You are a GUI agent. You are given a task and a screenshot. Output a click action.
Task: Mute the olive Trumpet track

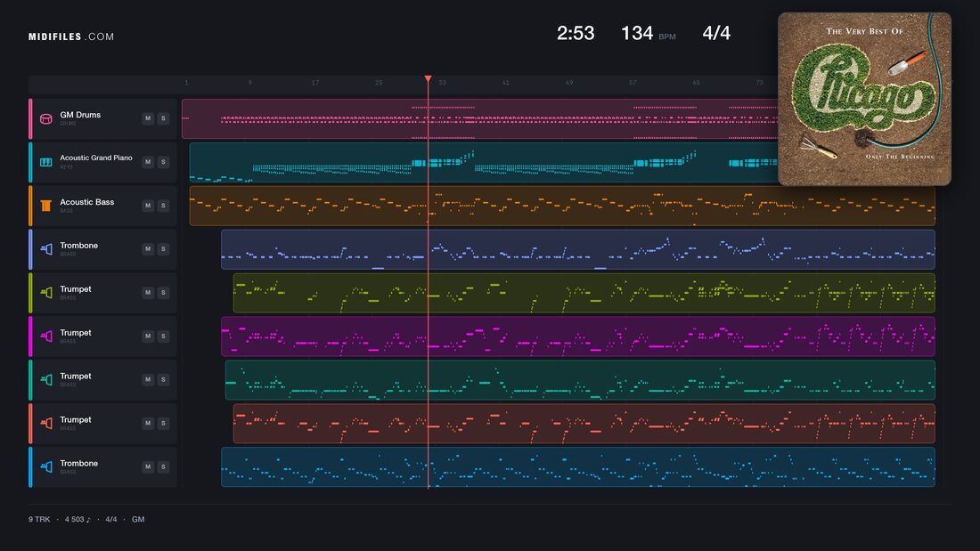pos(148,293)
